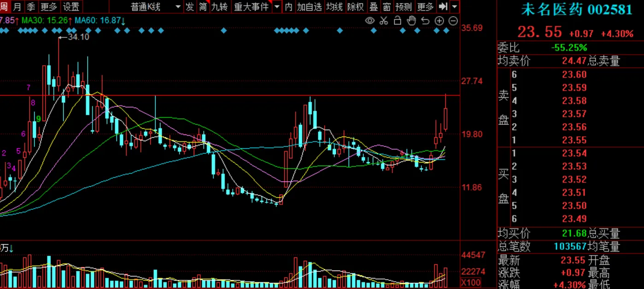644x289 pixels.
Task: Click the 34.10 high price marker
Action: click(x=78, y=37)
